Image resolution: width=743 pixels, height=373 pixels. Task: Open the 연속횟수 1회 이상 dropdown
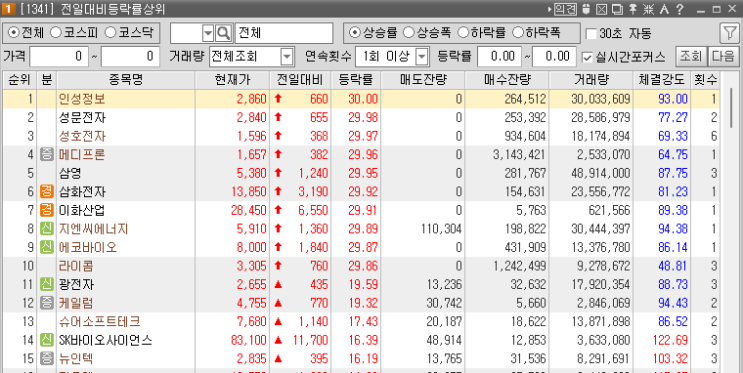click(x=422, y=57)
